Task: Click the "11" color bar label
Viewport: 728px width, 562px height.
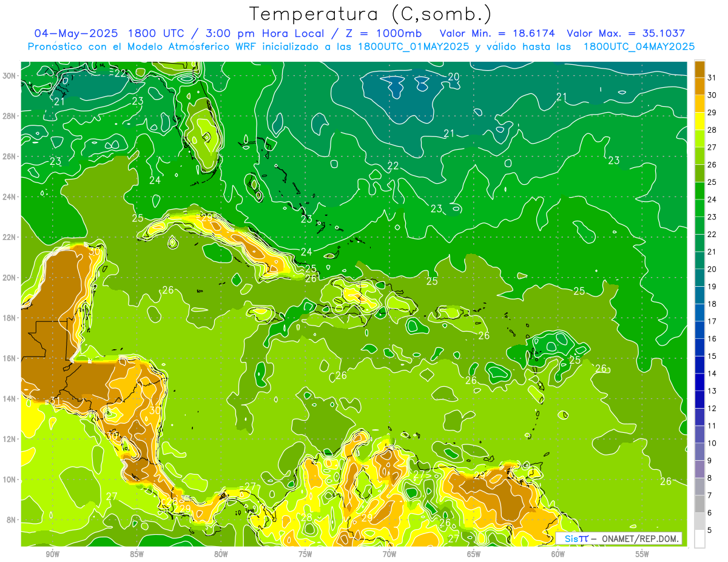Action: point(712,426)
